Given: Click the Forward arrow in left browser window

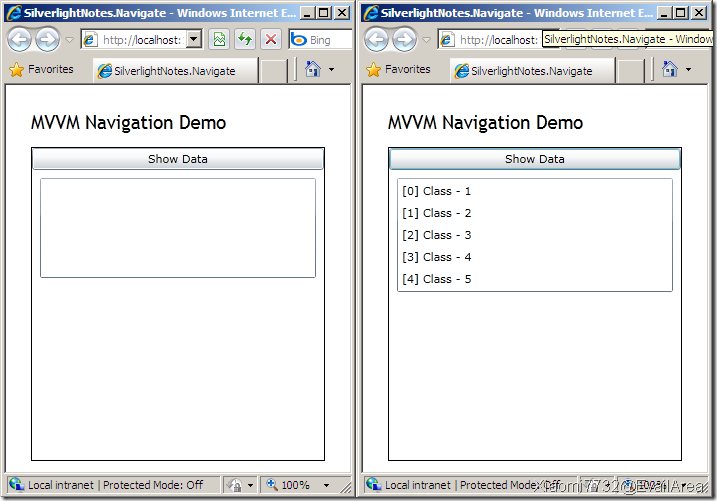Looking at the screenshot, I should [47, 40].
